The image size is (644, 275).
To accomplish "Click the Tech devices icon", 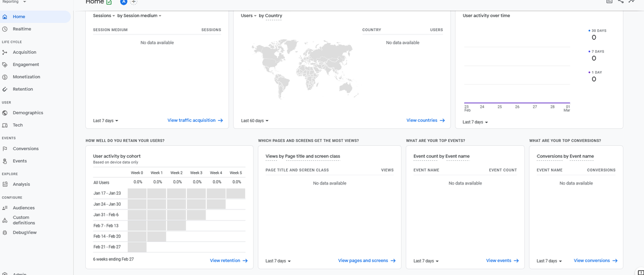I will 5,125.
